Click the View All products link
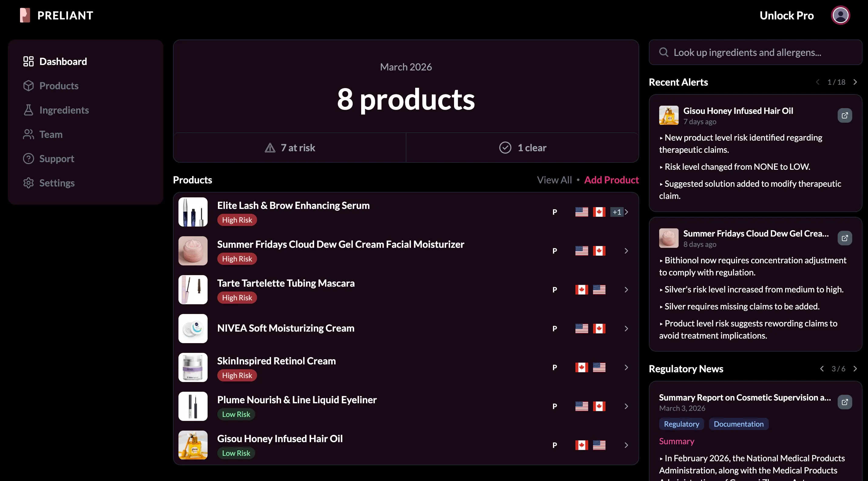This screenshot has height=481, width=868. point(554,180)
